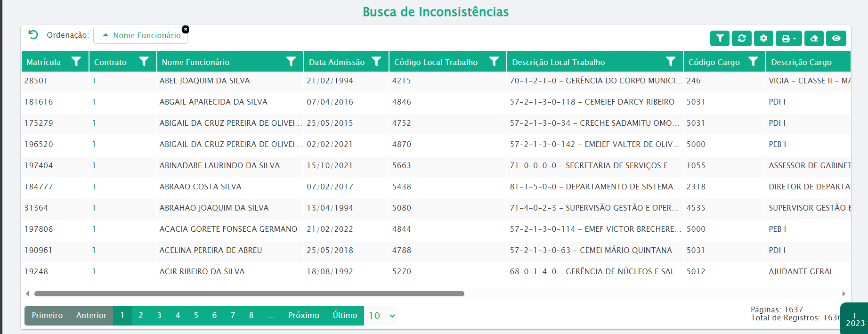
Task: Open grid settings via the gear icon
Action: (x=763, y=38)
